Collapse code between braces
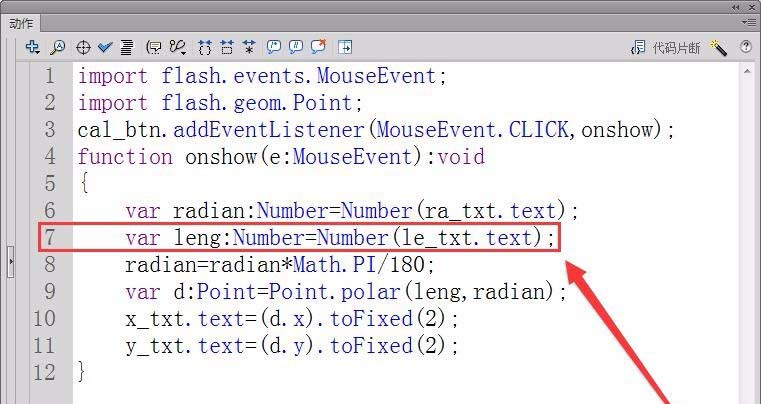The width and height of the screenshot is (761, 404). click(x=205, y=47)
